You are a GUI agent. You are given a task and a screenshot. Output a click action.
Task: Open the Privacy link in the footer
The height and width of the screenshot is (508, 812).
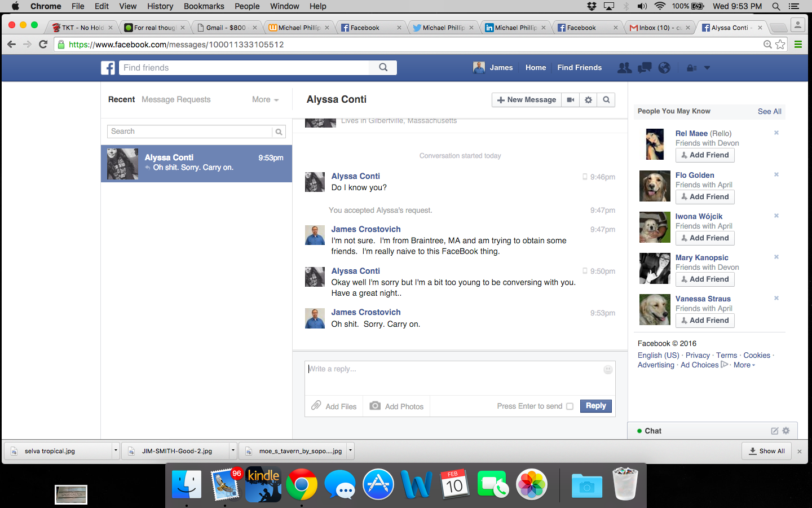pos(698,356)
